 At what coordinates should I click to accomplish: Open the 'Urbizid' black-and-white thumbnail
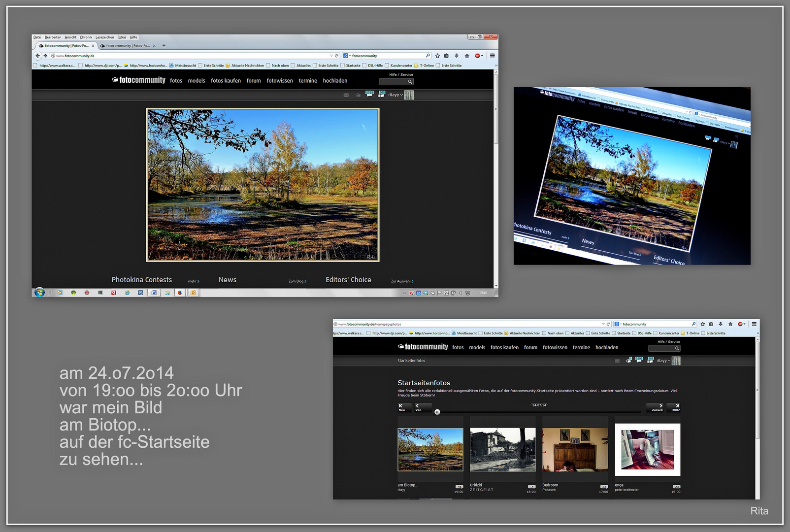pyautogui.click(x=503, y=449)
